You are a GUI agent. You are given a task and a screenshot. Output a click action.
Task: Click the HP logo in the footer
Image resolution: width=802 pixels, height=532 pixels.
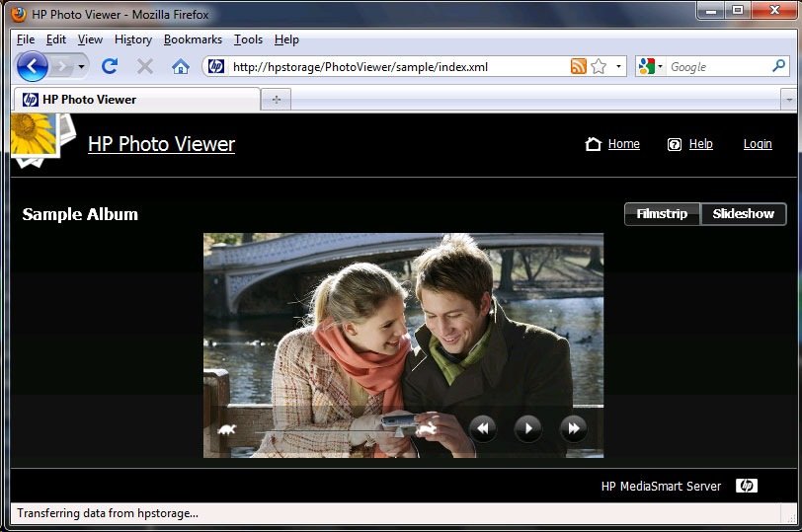(x=747, y=486)
